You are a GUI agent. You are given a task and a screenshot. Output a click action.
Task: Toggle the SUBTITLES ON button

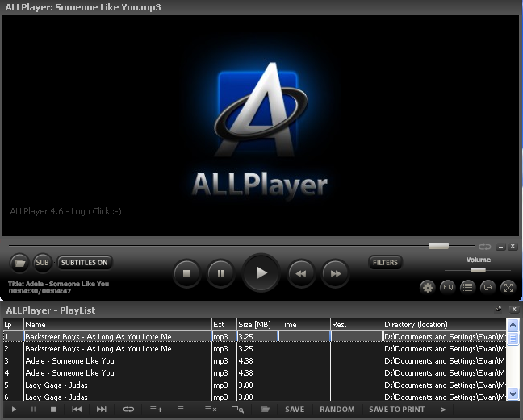point(85,263)
